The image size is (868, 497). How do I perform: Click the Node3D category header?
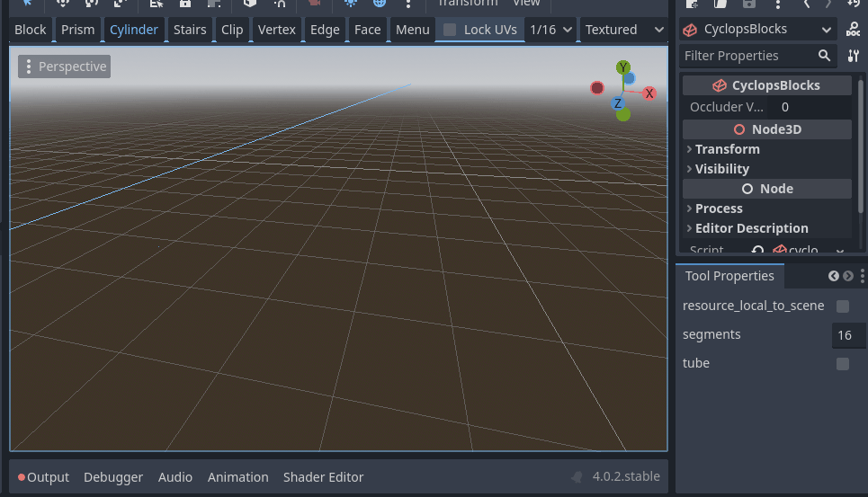[x=766, y=129]
